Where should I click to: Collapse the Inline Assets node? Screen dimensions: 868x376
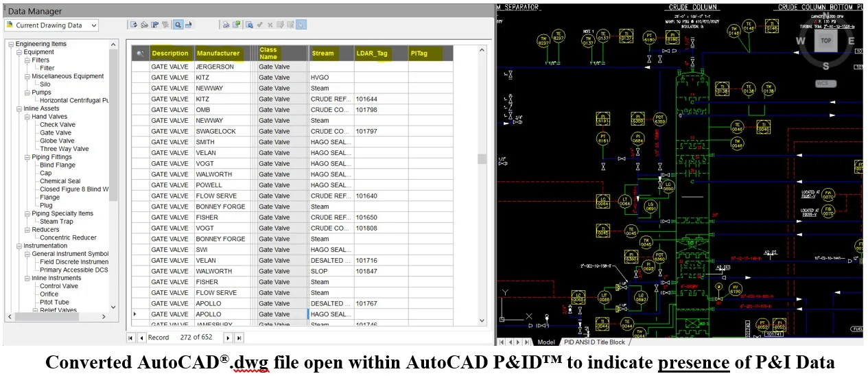pyautogui.click(x=19, y=108)
